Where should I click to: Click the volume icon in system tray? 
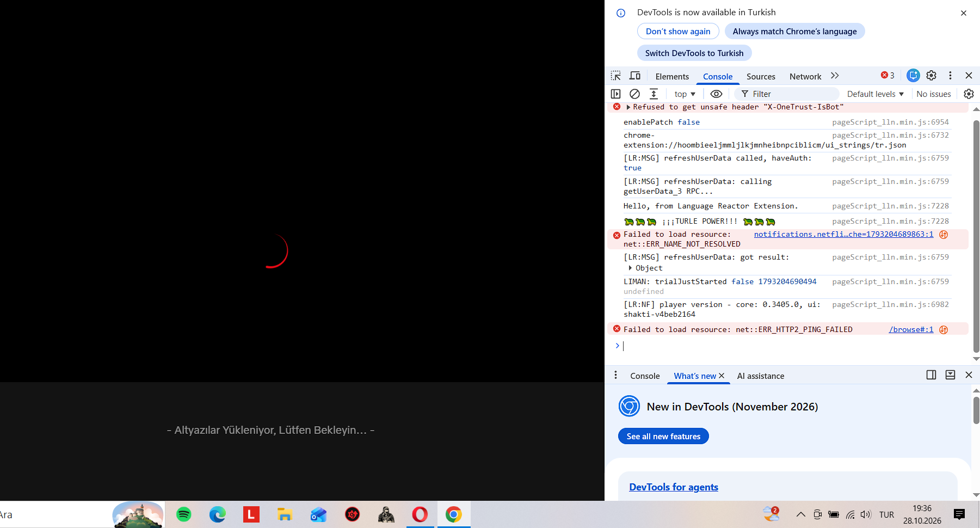click(x=866, y=514)
